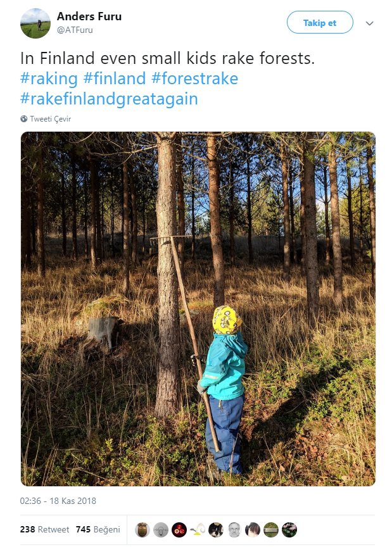Click Anders Furu's profile avatar
The height and width of the screenshot is (547, 392).
coord(35,23)
